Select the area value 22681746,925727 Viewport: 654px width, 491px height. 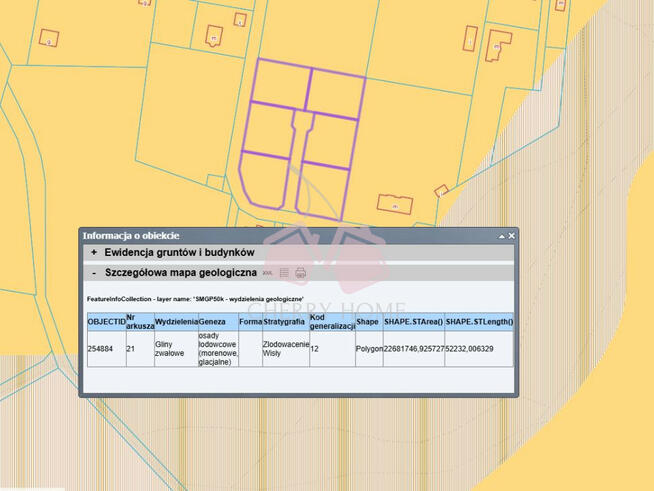click(414, 349)
